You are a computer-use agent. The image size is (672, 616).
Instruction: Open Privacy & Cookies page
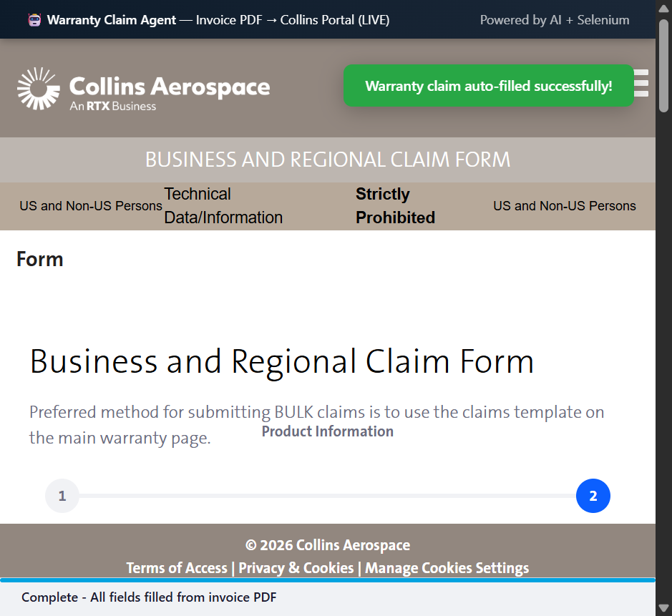point(296,567)
